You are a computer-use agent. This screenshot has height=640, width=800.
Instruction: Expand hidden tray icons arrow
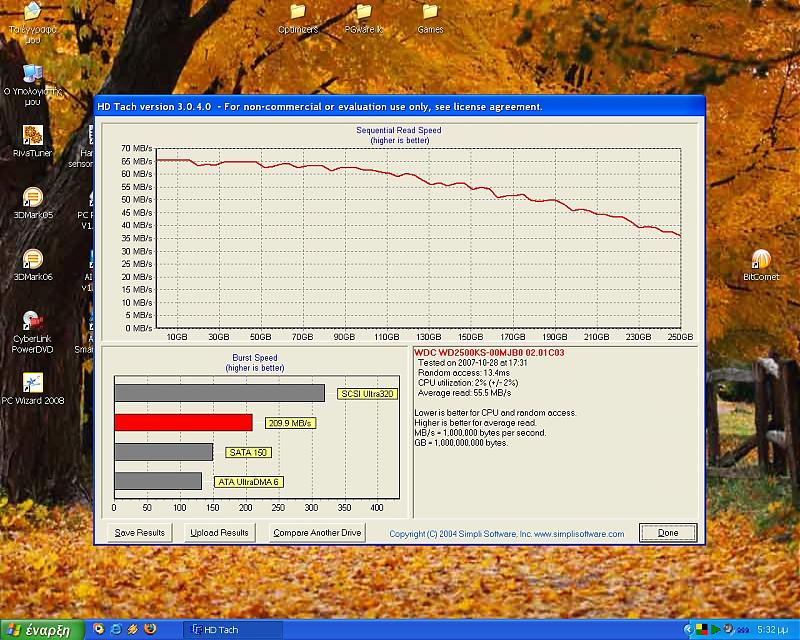pos(688,630)
